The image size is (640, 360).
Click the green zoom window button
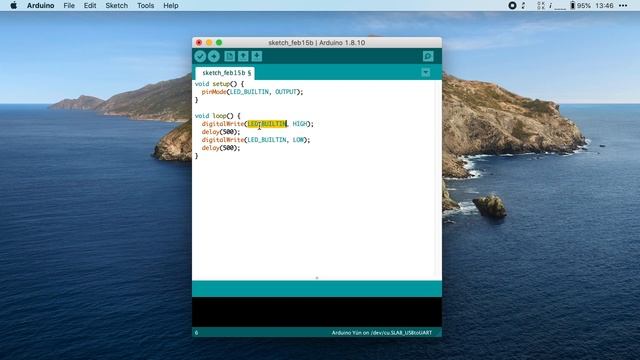219,42
